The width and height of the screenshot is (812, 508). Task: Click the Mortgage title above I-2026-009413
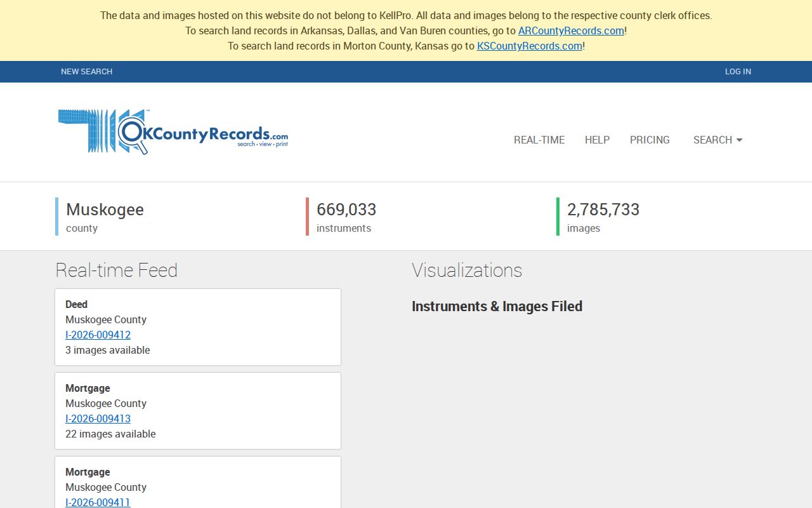88,388
